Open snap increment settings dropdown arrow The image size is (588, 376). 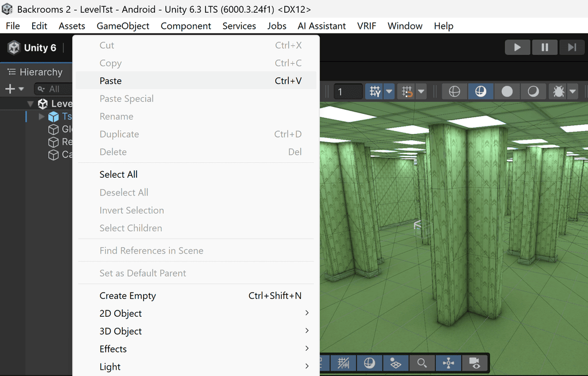421,91
